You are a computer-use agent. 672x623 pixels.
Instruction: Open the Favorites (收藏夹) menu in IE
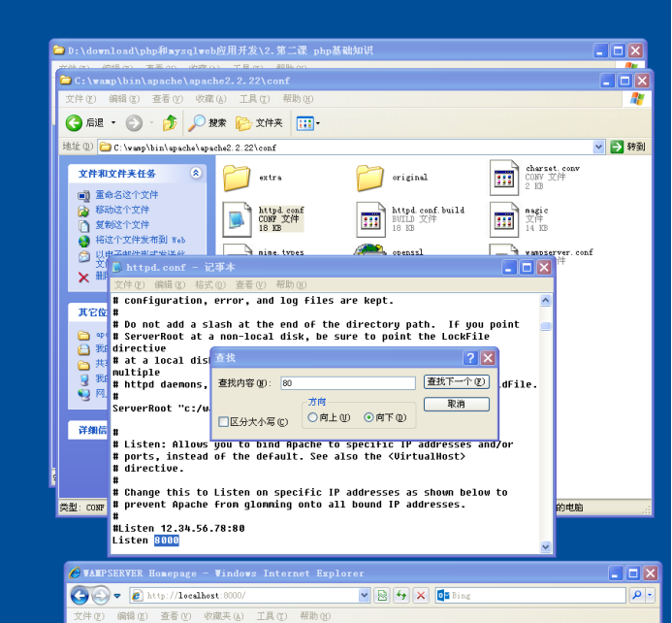(223, 616)
